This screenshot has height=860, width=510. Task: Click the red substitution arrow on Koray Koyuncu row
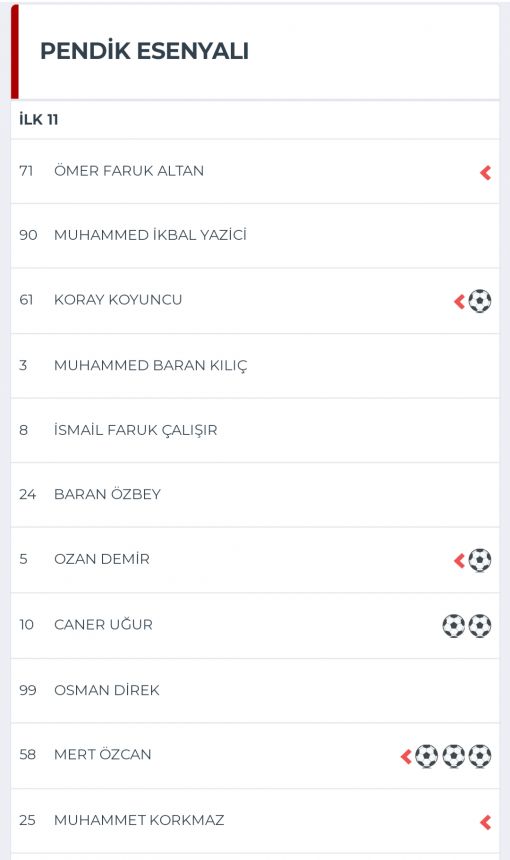tap(460, 301)
